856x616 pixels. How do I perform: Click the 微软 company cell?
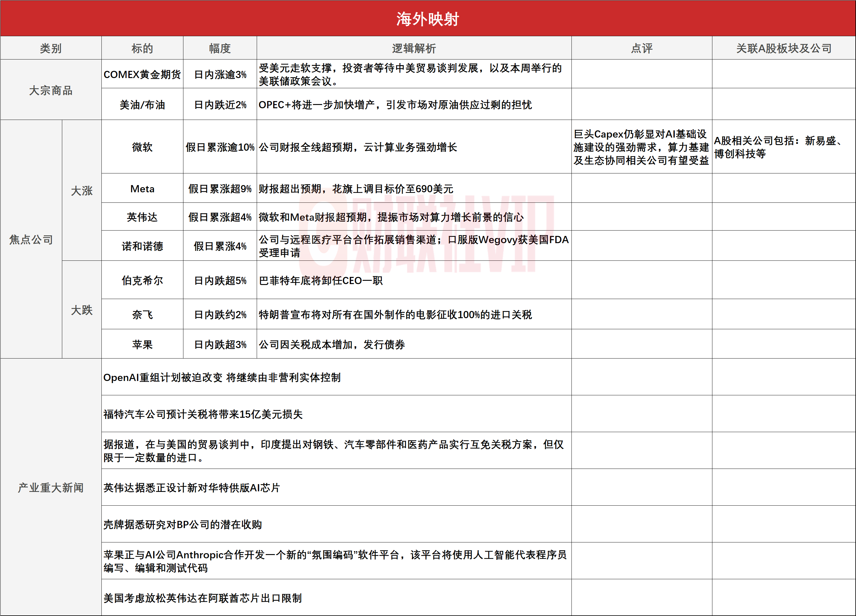pos(142,147)
